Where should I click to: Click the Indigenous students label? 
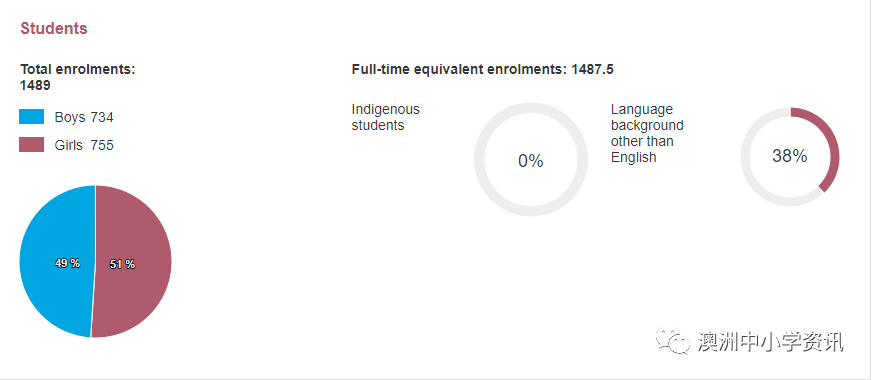pyautogui.click(x=385, y=117)
